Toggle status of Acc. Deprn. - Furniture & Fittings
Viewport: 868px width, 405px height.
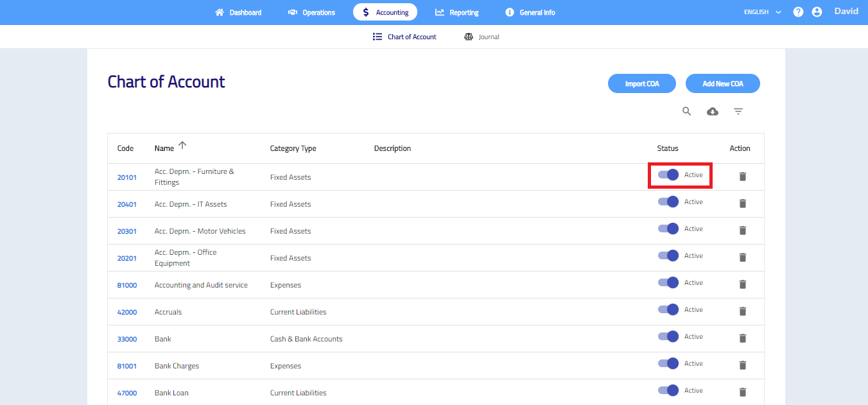click(x=668, y=175)
